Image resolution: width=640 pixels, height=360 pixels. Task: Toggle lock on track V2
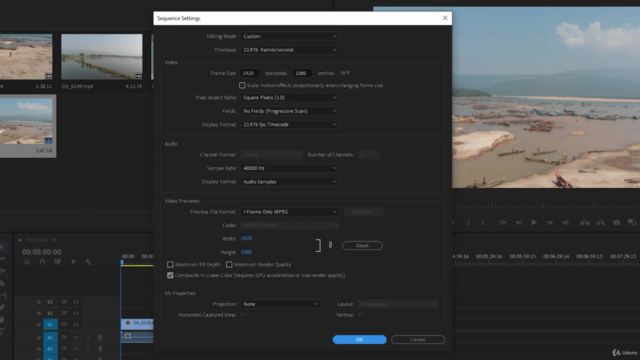coord(39,313)
